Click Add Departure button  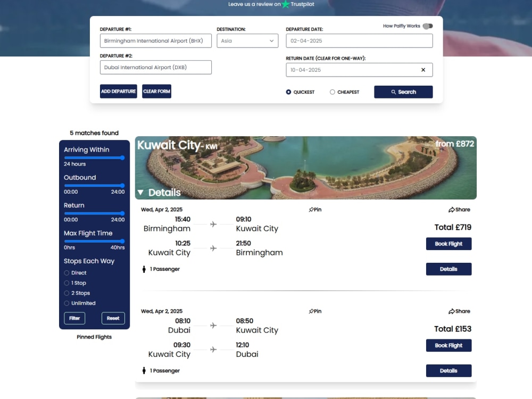119,92
